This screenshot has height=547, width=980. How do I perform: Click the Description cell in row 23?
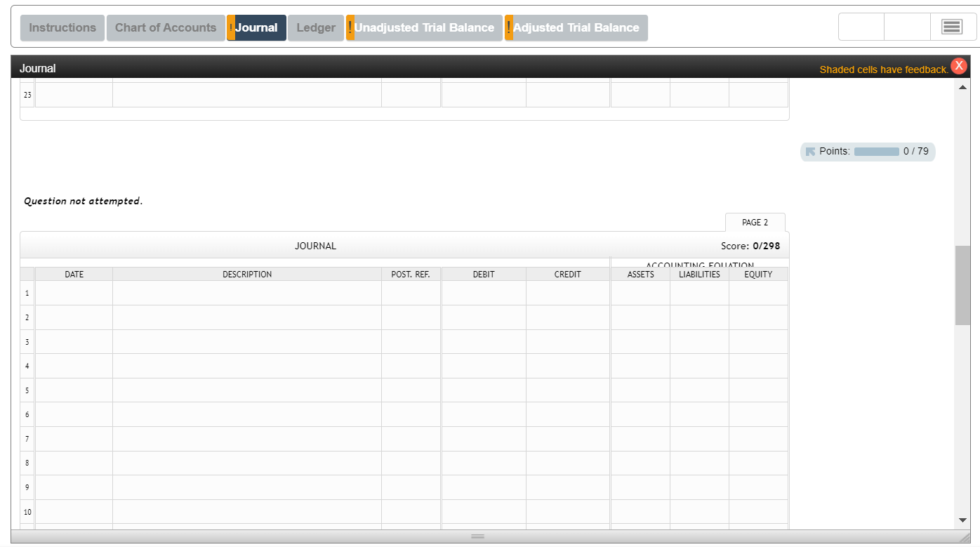[247, 95]
